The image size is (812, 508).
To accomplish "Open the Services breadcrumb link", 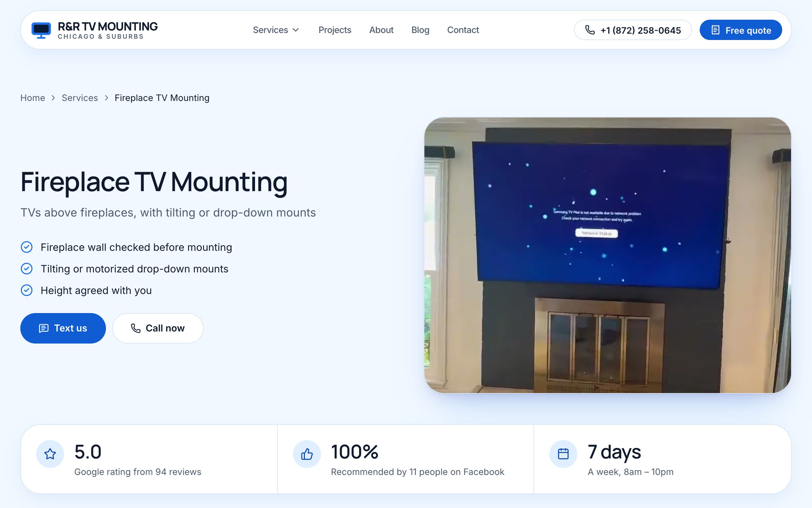I will pos(80,98).
